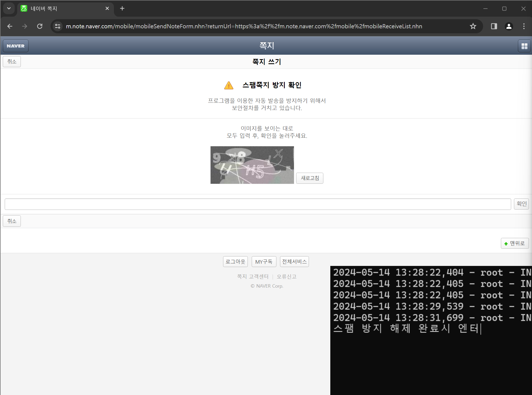Click the 스팸쪽지 방지 확인 heading

(x=272, y=85)
